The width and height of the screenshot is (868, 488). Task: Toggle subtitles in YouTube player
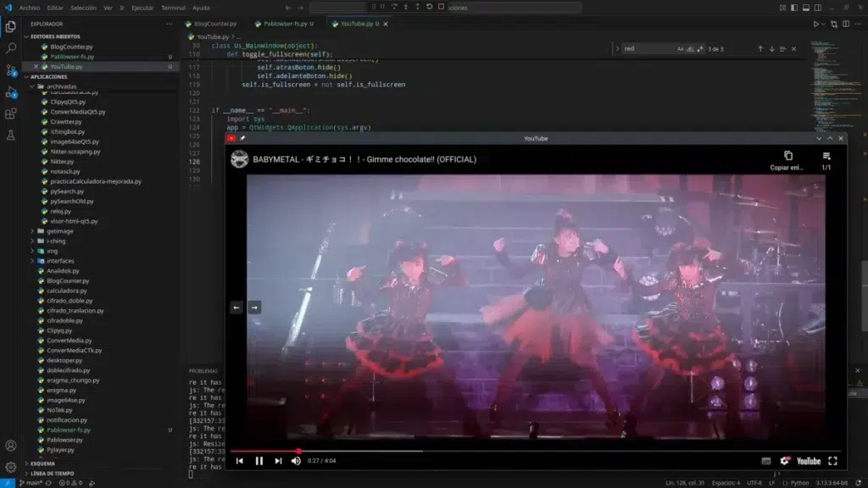pos(766,461)
